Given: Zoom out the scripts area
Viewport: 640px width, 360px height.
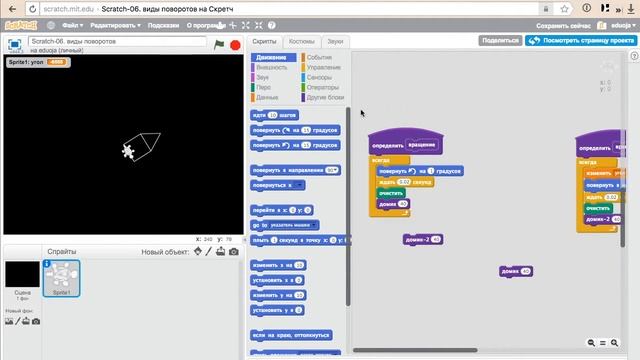Looking at the screenshot, I should [x=591, y=343].
